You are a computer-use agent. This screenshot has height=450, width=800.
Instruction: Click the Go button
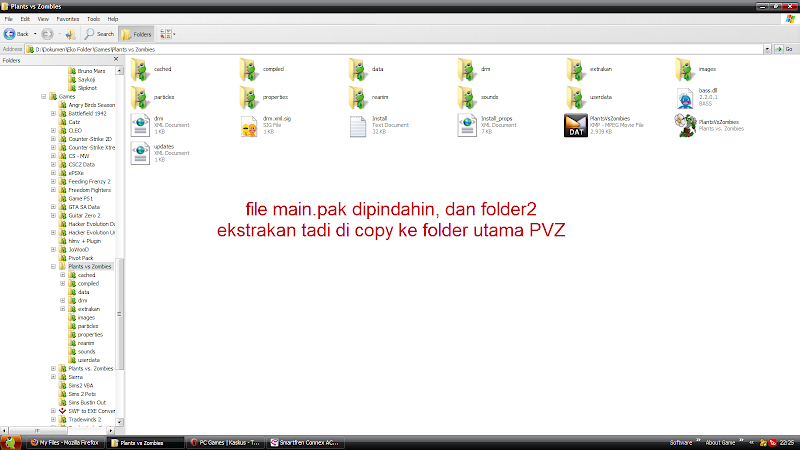(785, 49)
